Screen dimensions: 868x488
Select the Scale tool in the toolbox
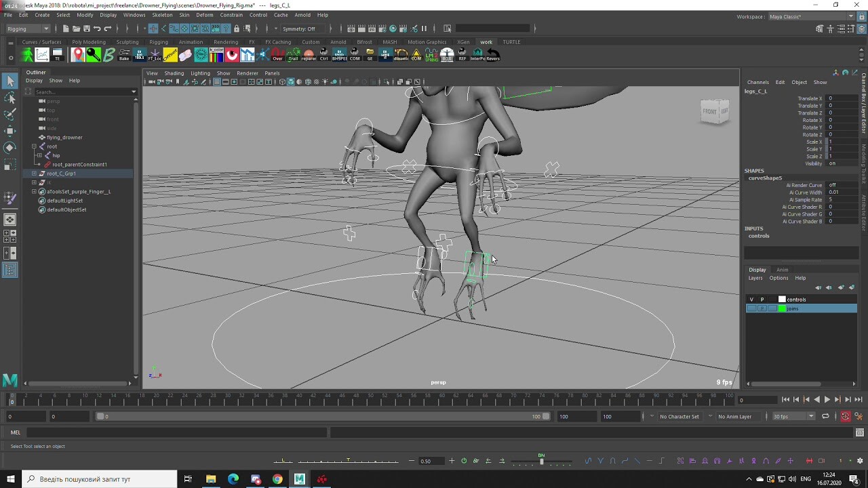click(x=9, y=163)
